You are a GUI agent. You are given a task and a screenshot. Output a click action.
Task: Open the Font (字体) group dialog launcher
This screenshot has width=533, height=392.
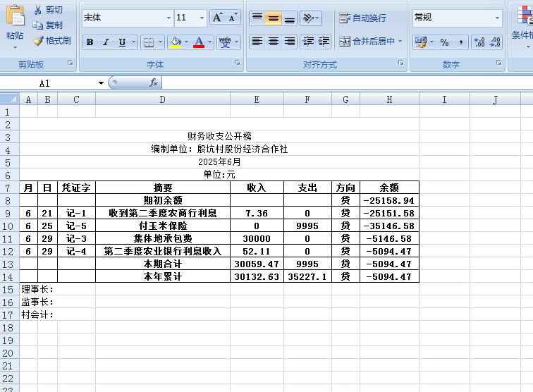tap(236, 64)
